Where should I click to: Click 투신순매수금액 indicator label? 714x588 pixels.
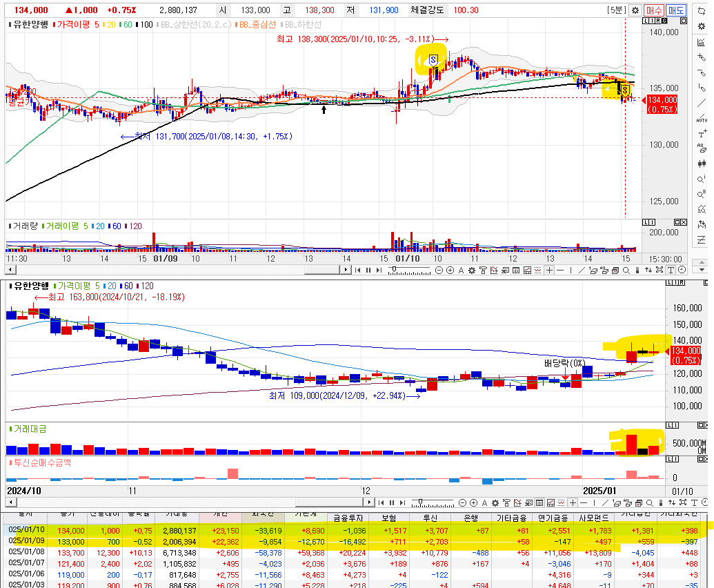click(41, 462)
